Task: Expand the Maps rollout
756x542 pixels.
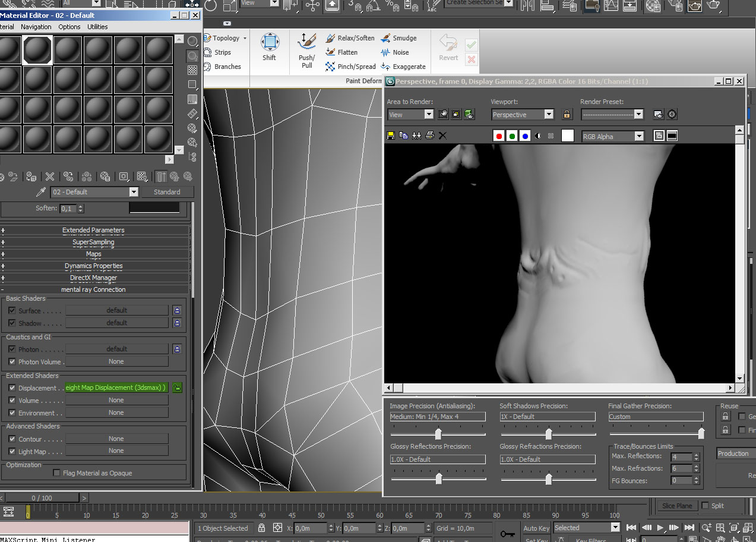Action: (x=93, y=254)
